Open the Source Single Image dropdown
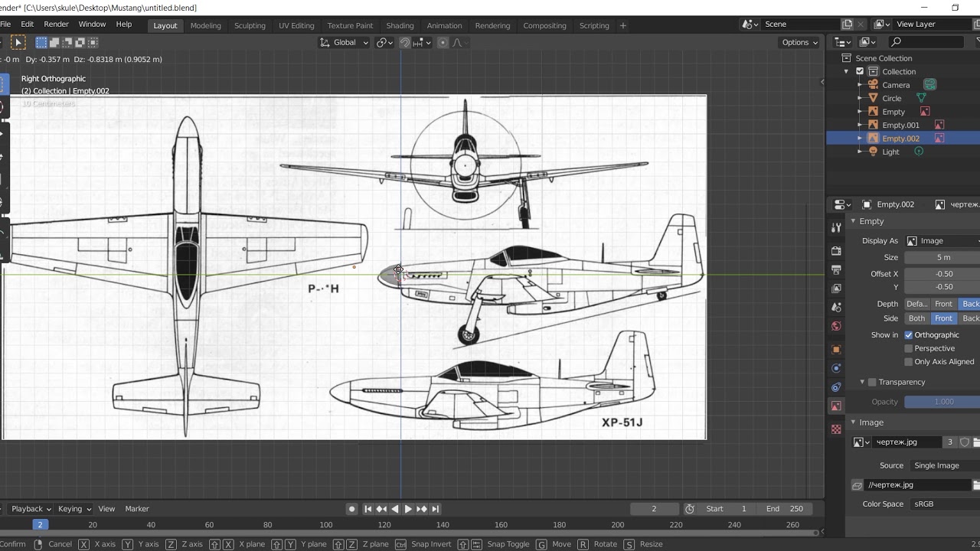Viewport: 980px width, 551px height. [x=944, y=465]
